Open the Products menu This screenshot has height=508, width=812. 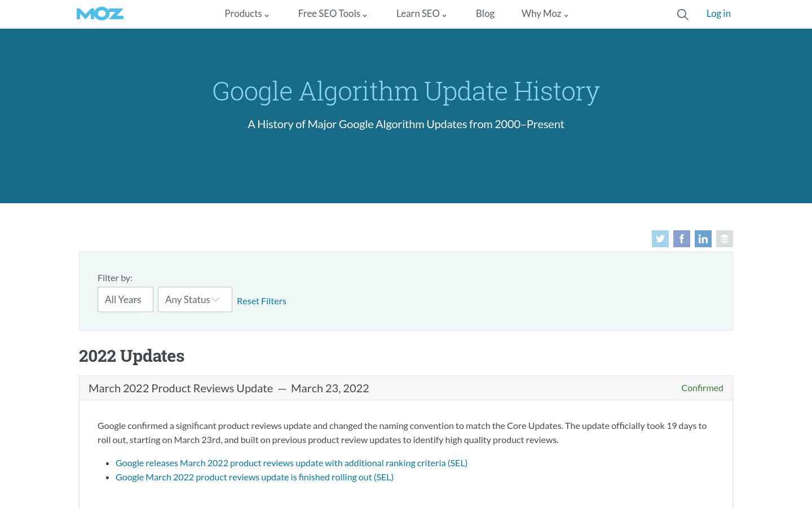click(246, 14)
